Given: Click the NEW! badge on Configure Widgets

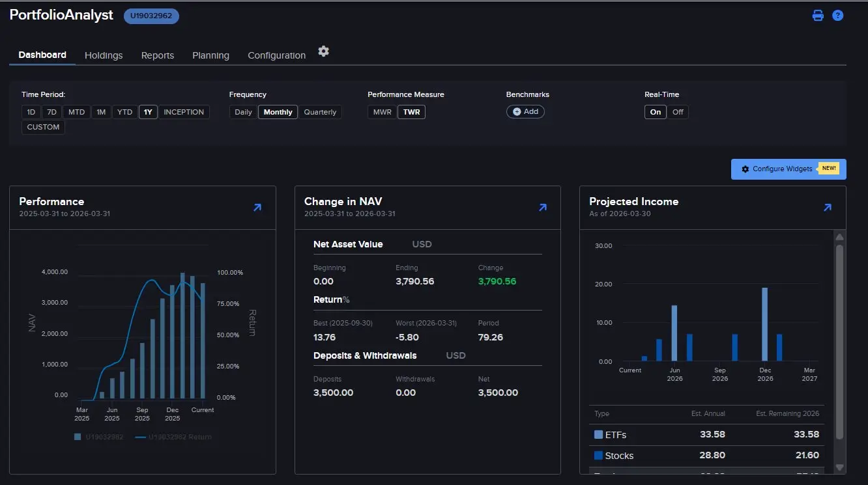Looking at the screenshot, I should pyautogui.click(x=829, y=169).
